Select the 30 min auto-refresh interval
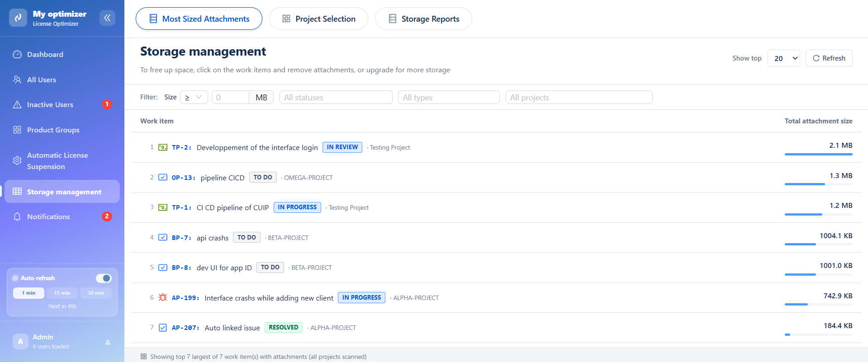The width and height of the screenshot is (868, 362). (x=96, y=293)
